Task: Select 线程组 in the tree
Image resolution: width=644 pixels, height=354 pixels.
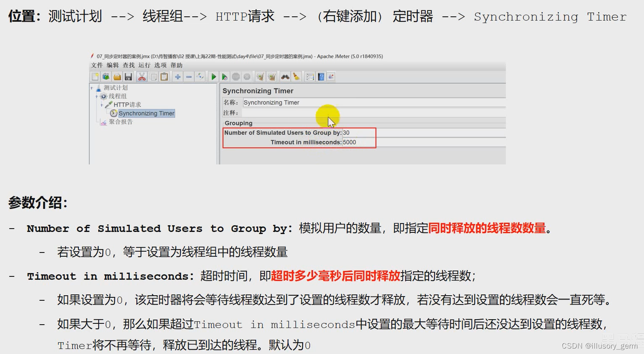Action: [118, 96]
